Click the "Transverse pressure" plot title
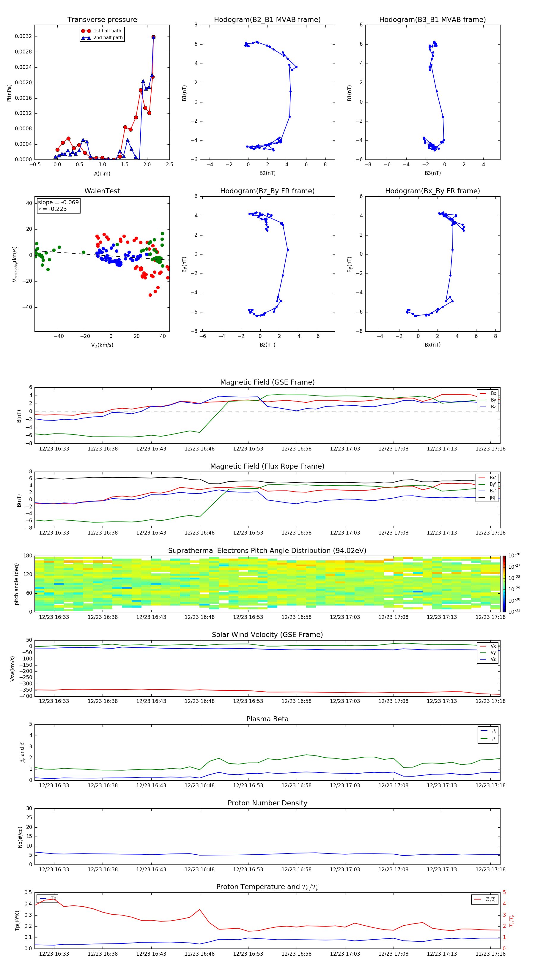535x980 pixels. pos(102,20)
